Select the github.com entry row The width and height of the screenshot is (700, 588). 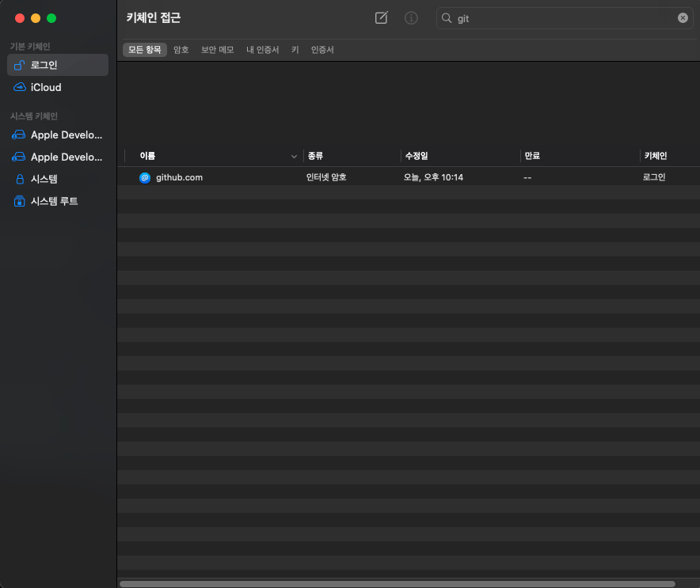pos(409,177)
